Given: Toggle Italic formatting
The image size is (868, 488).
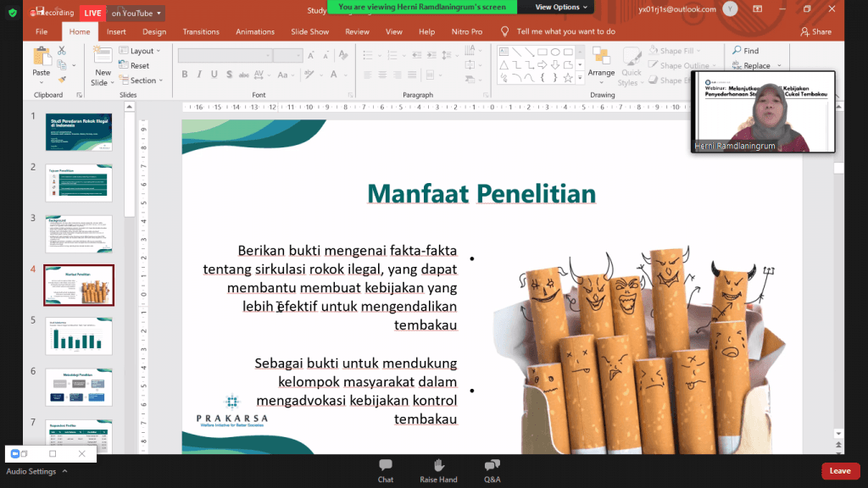Looking at the screenshot, I should 199,75.
